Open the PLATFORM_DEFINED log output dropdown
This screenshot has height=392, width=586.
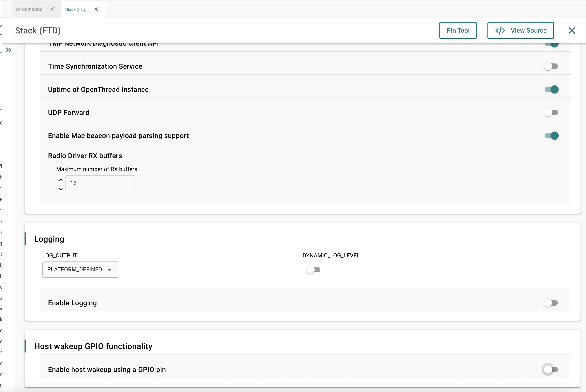pos(80,270)
